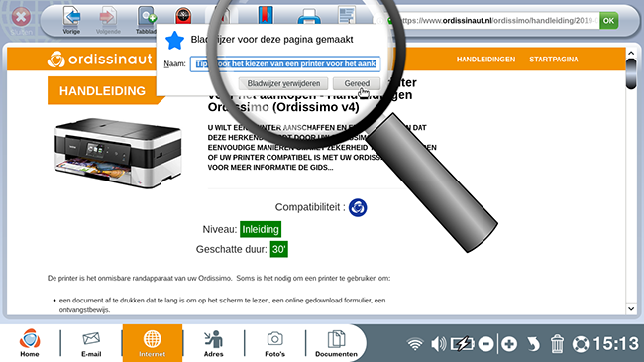Click the Gereed button
This screenshot has width=644, height=362.
tap(357, 83)
